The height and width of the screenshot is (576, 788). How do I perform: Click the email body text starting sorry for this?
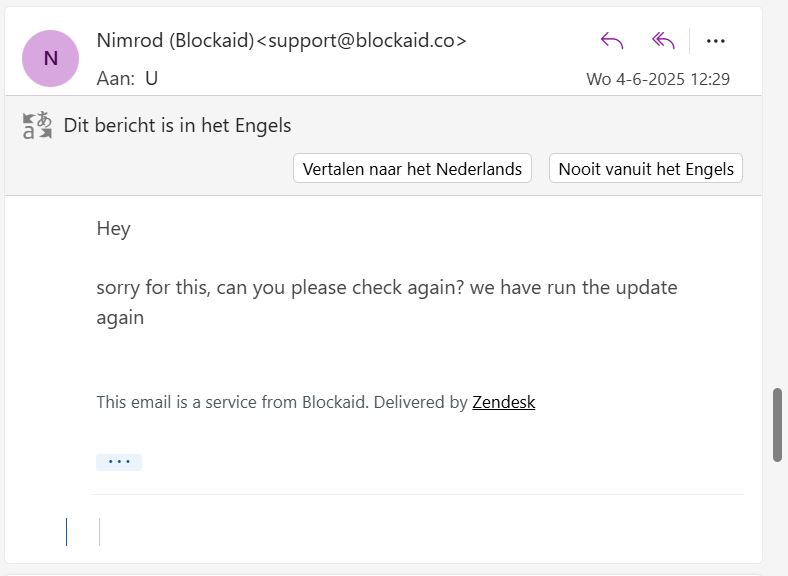[x=387, y=303]
